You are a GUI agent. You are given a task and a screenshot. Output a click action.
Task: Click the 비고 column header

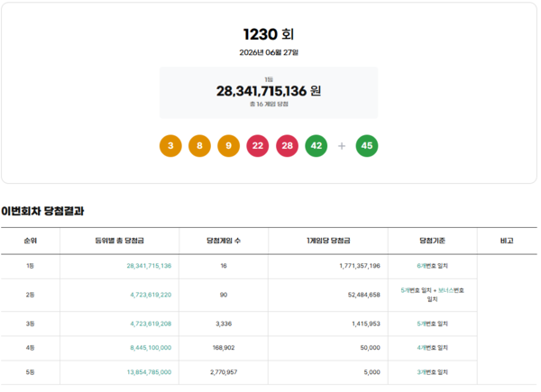507,241
